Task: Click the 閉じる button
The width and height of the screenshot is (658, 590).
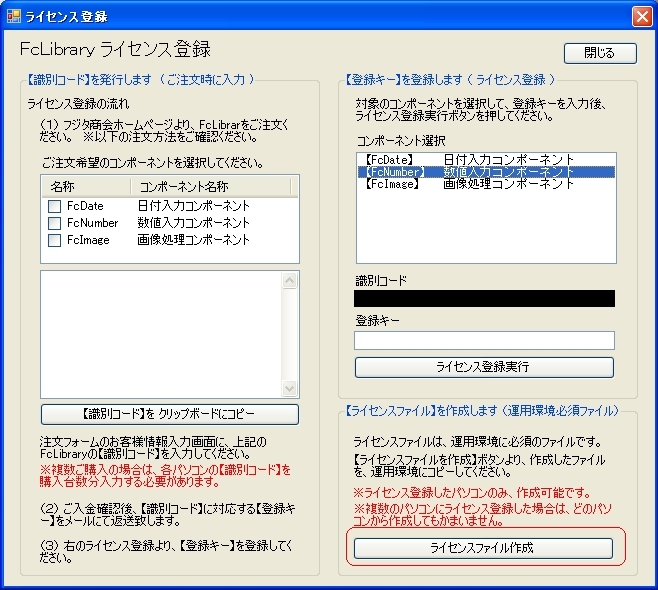Action: point(600,53)
